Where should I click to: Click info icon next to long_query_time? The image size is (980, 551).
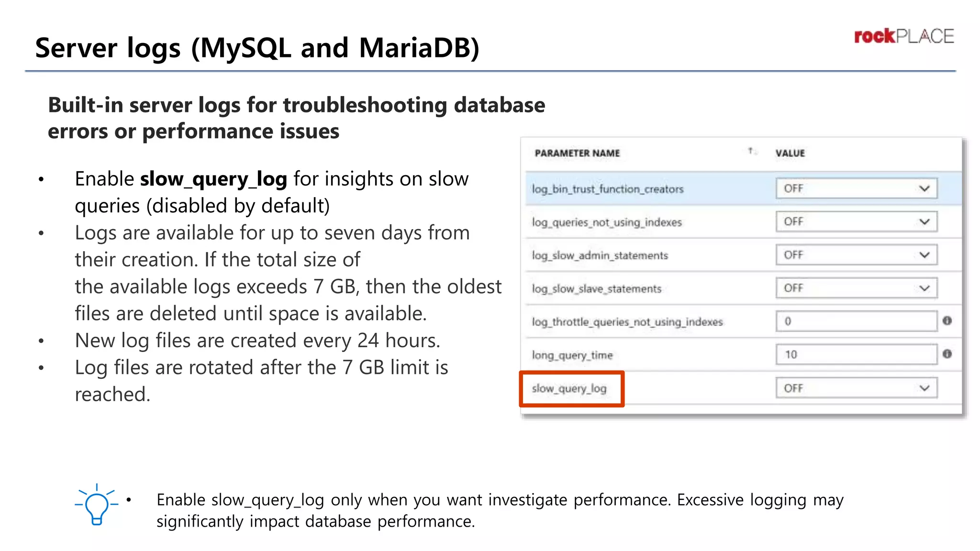tap(947, 354)
